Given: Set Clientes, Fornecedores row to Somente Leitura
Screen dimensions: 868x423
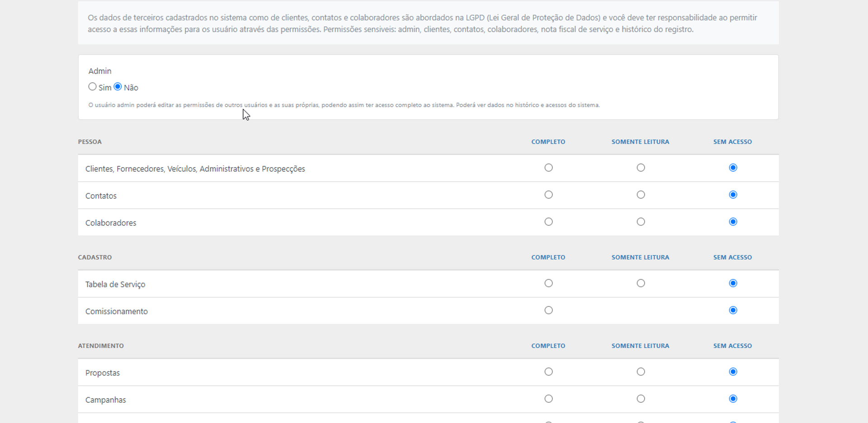Looking at the screenshot, I should [641, 168].
